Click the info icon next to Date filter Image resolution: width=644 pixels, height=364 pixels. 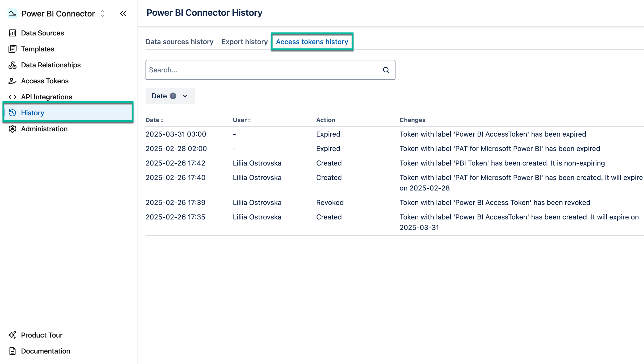point(174,96)
